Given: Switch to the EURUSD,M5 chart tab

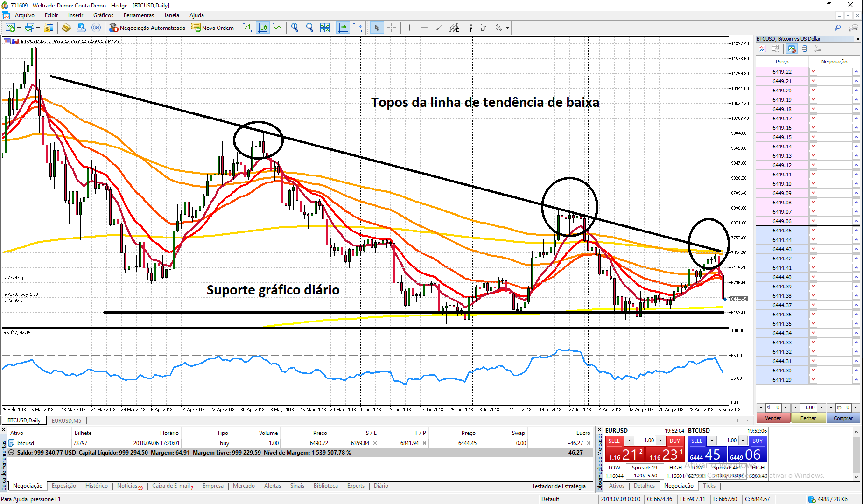Looking at the screenshot, I should [66, 420].
